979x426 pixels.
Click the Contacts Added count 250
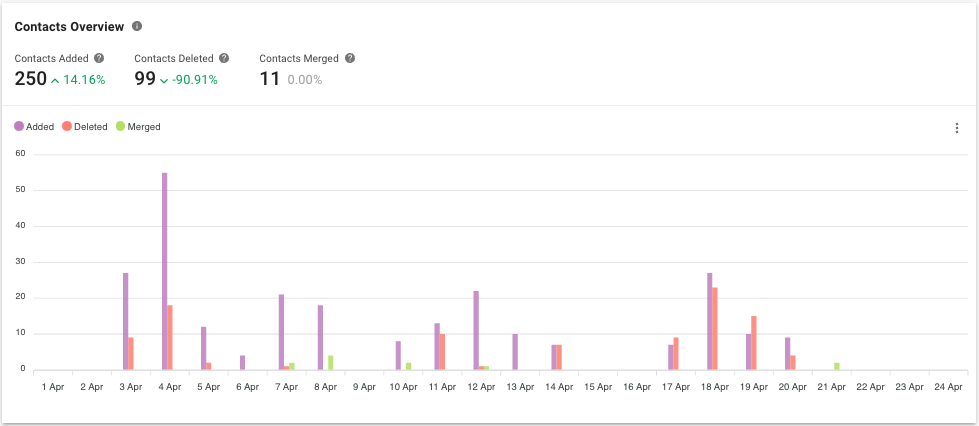click(x=30, y=79)
